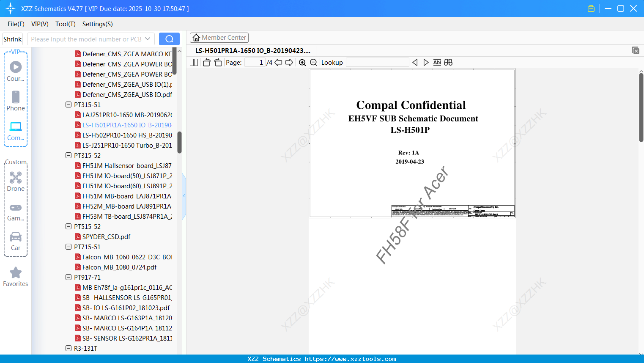Open the Car category
Viewport: 644px width, 363px height.
[16, 236]
